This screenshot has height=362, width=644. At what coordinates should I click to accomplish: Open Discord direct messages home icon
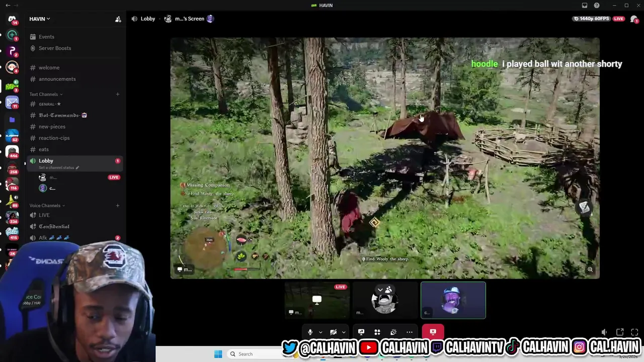(x=12, y=19)
